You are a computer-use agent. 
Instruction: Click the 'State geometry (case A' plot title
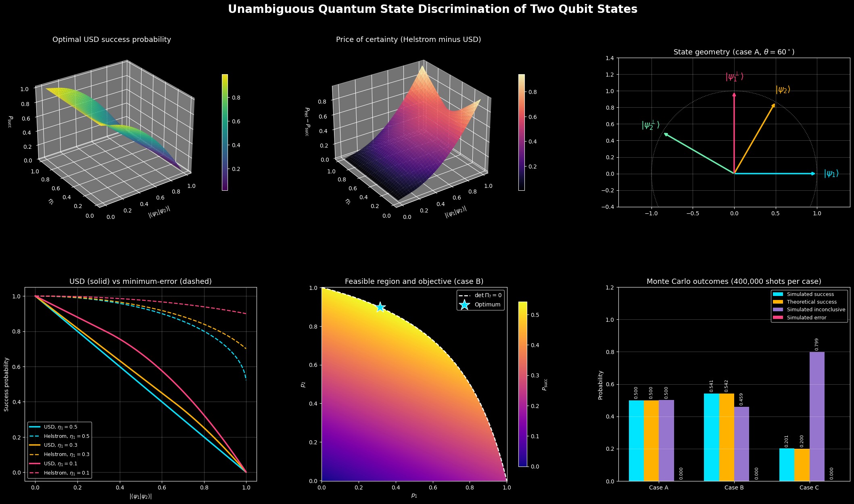(x=734, y=52)
